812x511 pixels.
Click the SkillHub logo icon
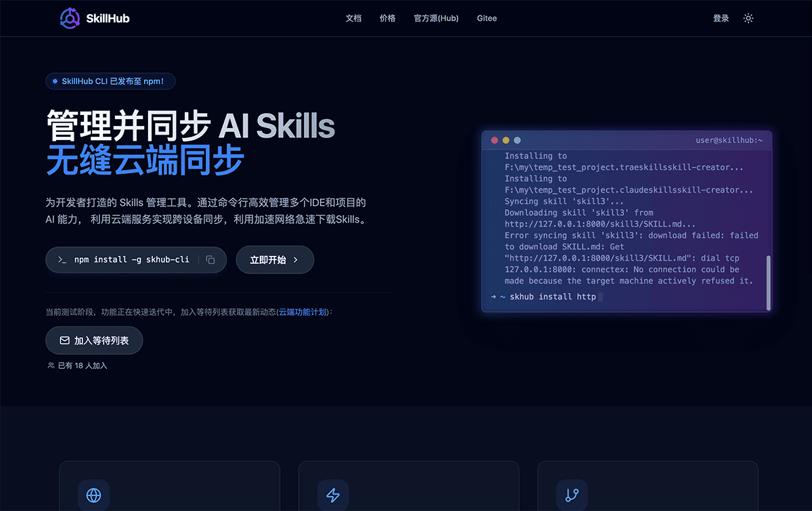pos(68,18)
